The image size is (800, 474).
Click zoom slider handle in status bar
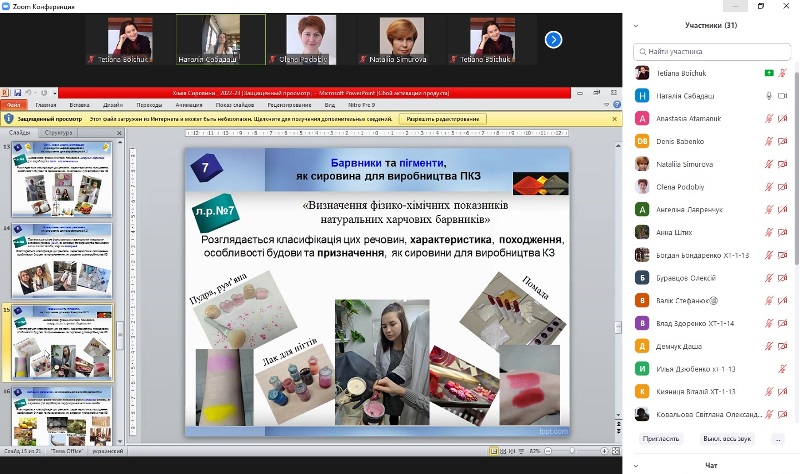(x=572, y=451)
